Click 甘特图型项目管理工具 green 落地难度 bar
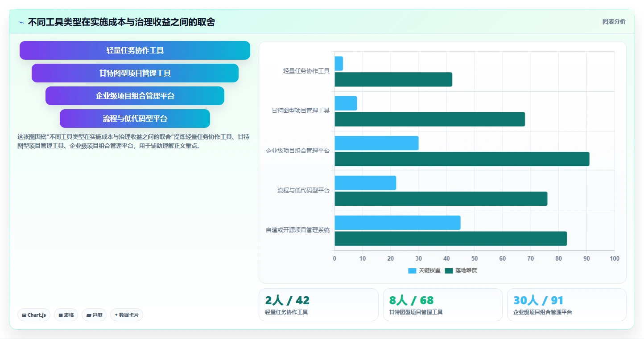The width and height of the screenshot is (644, 339). tap(429, 119)
